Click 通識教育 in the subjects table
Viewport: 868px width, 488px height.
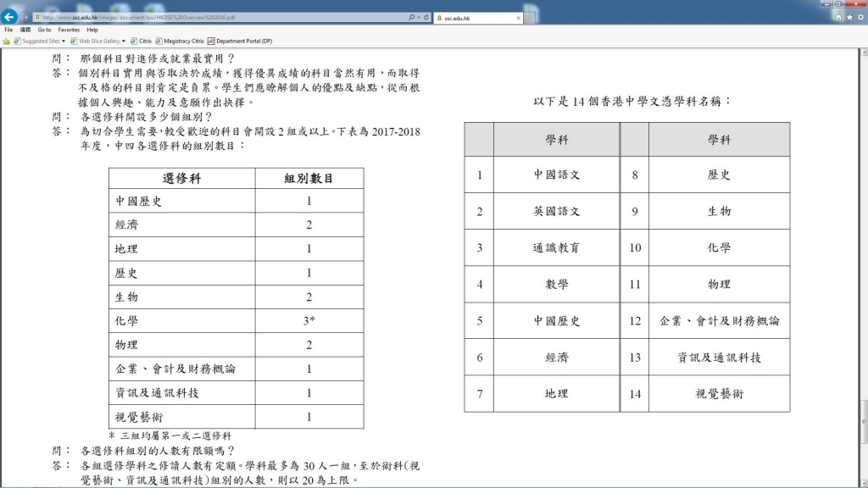556,247
